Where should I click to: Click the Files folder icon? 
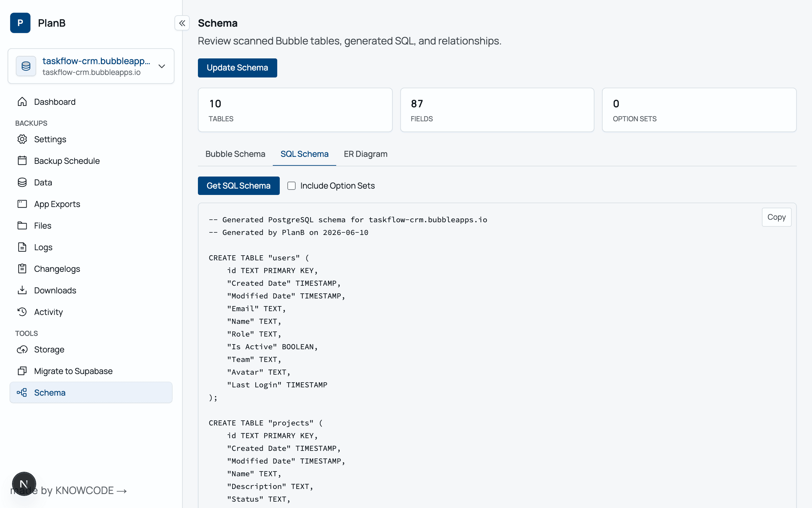pyautogui.click(x=22, y=225)
